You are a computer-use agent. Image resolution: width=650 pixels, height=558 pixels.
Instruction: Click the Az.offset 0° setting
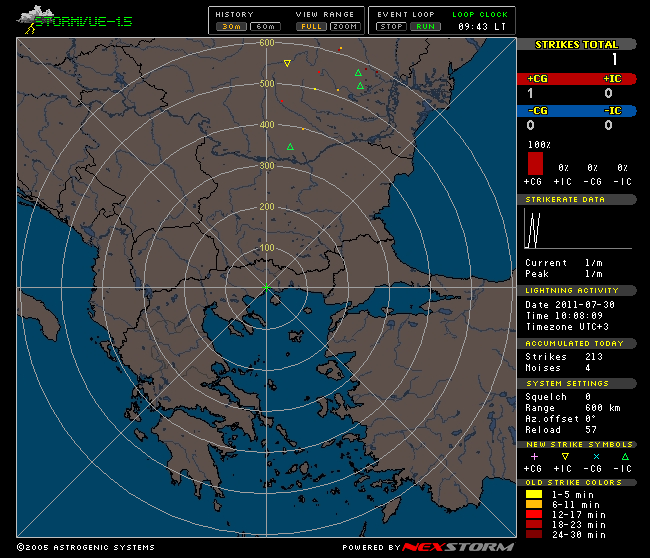click(x=561, y=419)
